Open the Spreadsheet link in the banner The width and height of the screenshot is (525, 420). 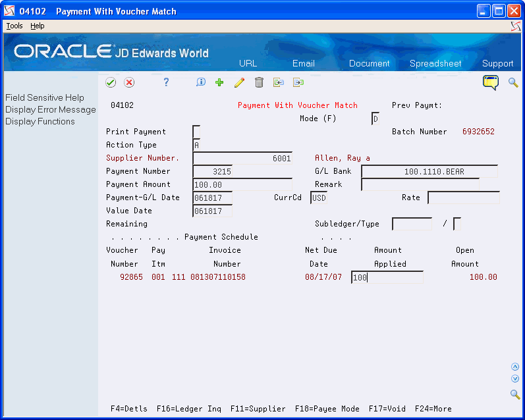click(x=435, y=63)
